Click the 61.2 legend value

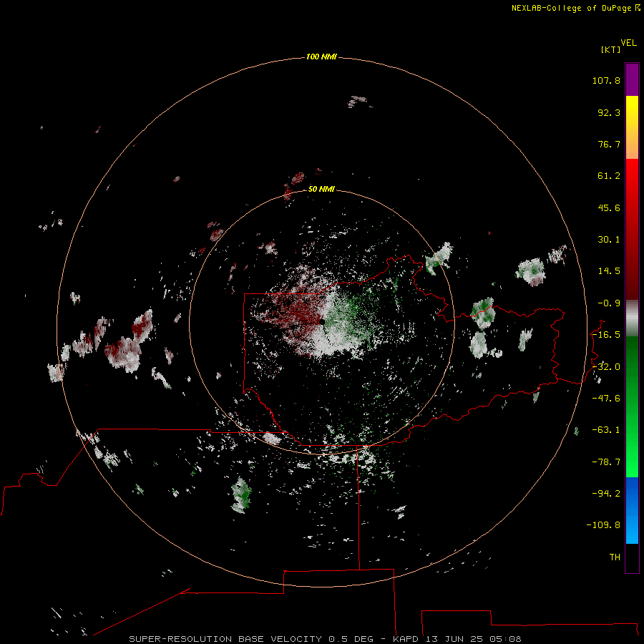point(609,176)
